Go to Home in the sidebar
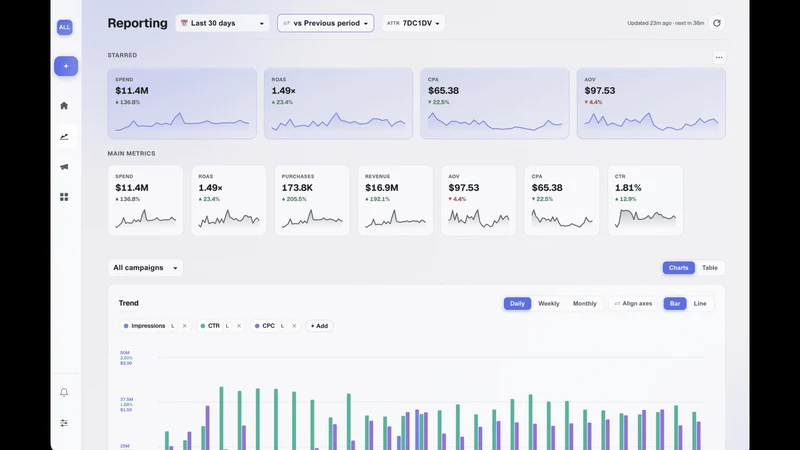Screen dimensions: 800x450 64,106
